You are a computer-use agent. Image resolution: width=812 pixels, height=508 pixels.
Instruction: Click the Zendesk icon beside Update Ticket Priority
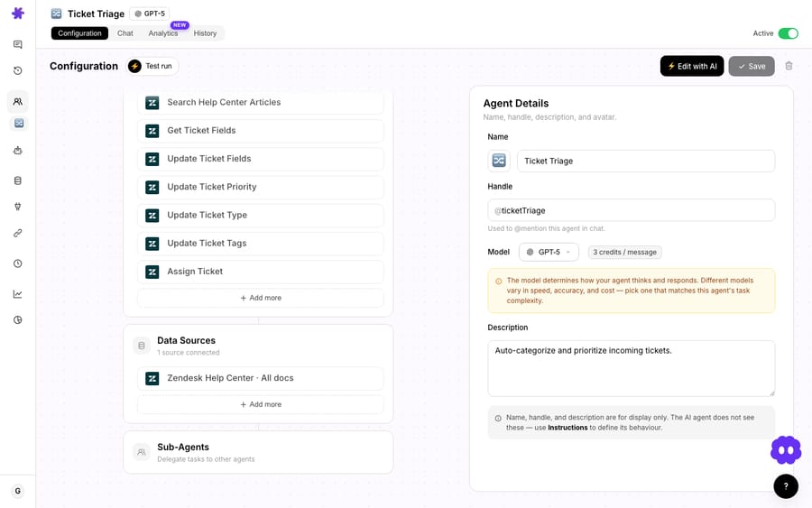pyautogui.click(x=152, y=187)
